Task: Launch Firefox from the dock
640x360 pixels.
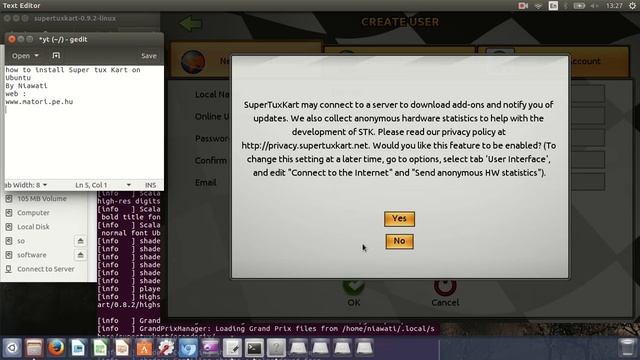Action: pyautogui.click(x=56, y=348)
